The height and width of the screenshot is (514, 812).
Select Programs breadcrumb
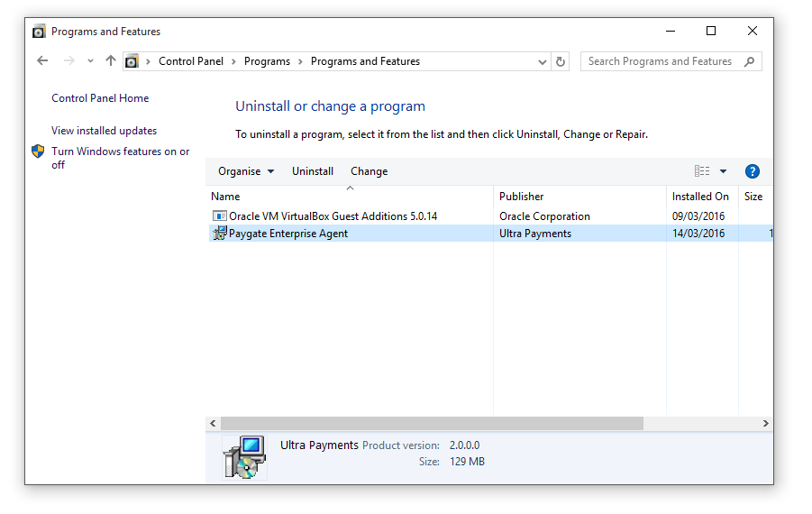pyautogui.click(x=267, y=61)
